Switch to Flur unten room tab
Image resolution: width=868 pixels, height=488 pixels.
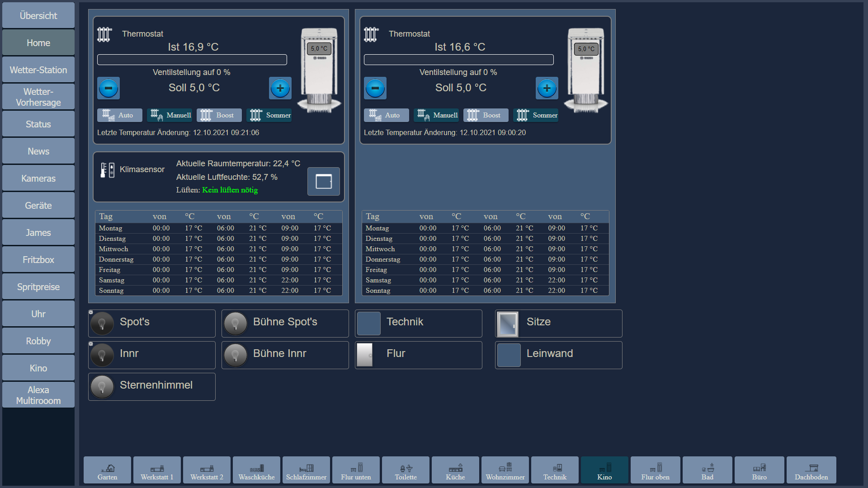pos(356,470)
